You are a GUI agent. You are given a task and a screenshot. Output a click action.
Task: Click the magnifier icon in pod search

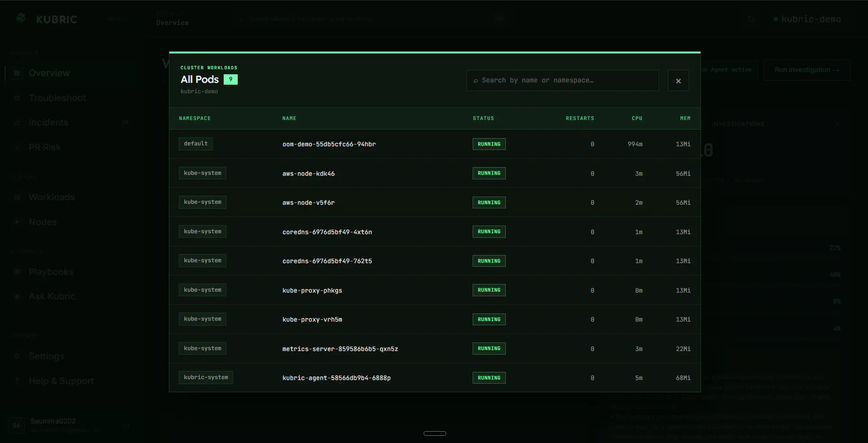(x=475, y=81)
